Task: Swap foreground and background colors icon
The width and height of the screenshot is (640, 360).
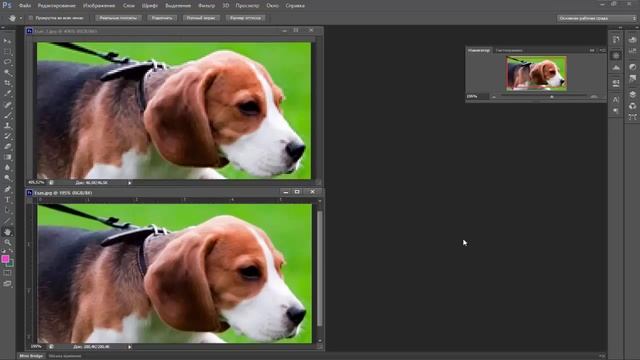Action: (11, 251)
